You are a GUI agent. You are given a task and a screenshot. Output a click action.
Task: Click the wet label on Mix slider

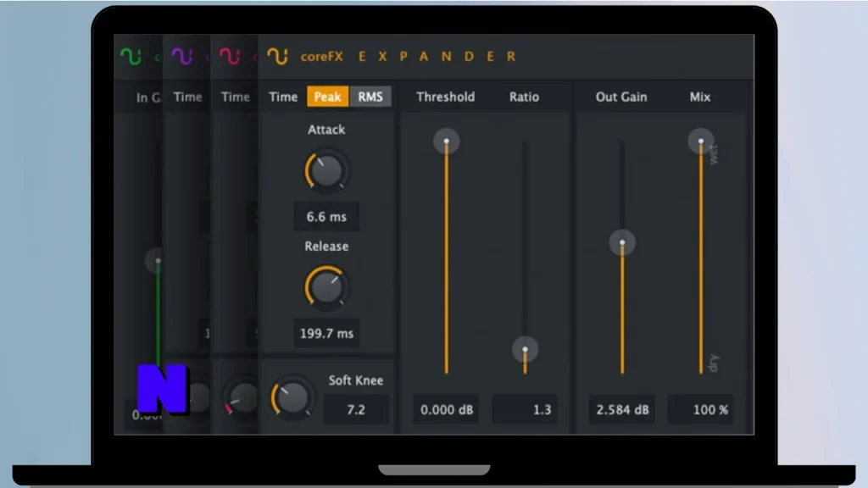click(x=714, y=154)
